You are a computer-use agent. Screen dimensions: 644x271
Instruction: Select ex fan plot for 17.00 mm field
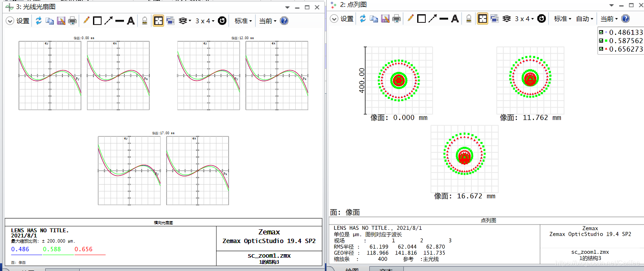click(198, 170)
